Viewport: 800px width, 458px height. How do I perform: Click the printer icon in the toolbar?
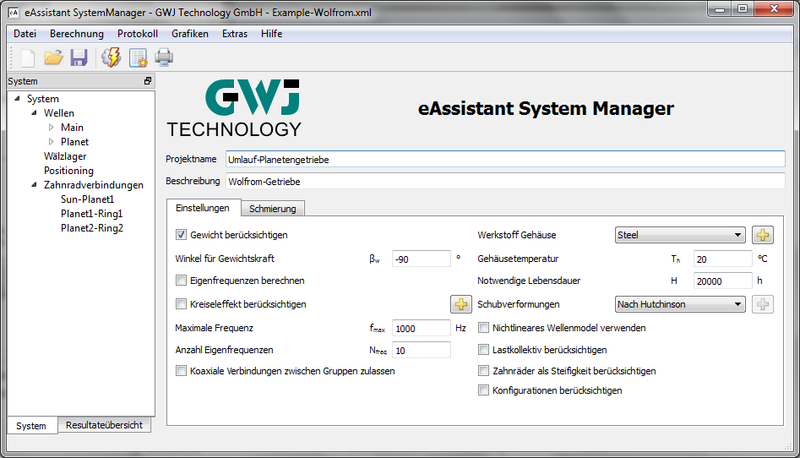[x=164, y=57]
